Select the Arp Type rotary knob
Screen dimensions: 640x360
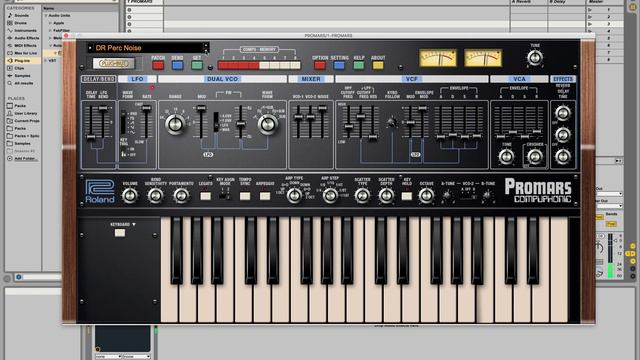(x=294, y=196)
